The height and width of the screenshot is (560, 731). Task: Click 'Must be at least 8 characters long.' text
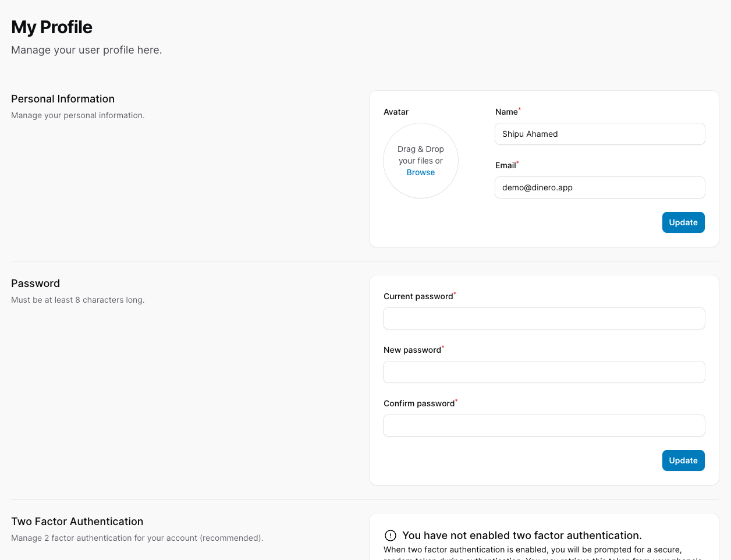tap(78, 300)
